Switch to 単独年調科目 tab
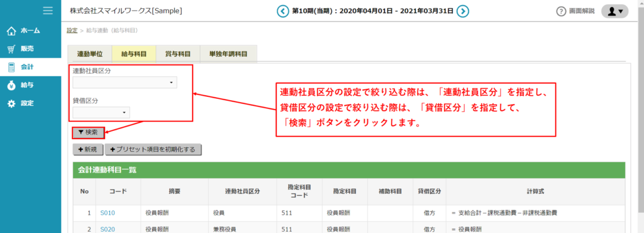Image resolution: width=644 pixels, height=233 pixels. pos(228,54)
